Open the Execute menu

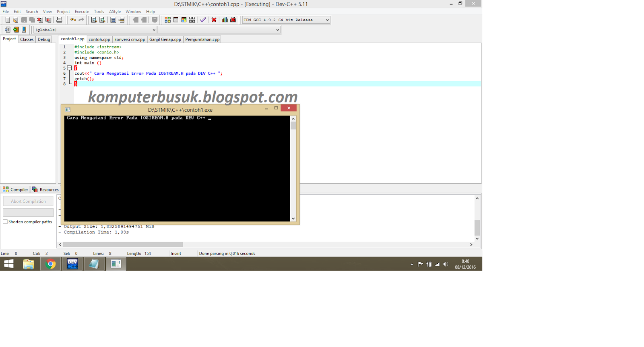[82, 12]
